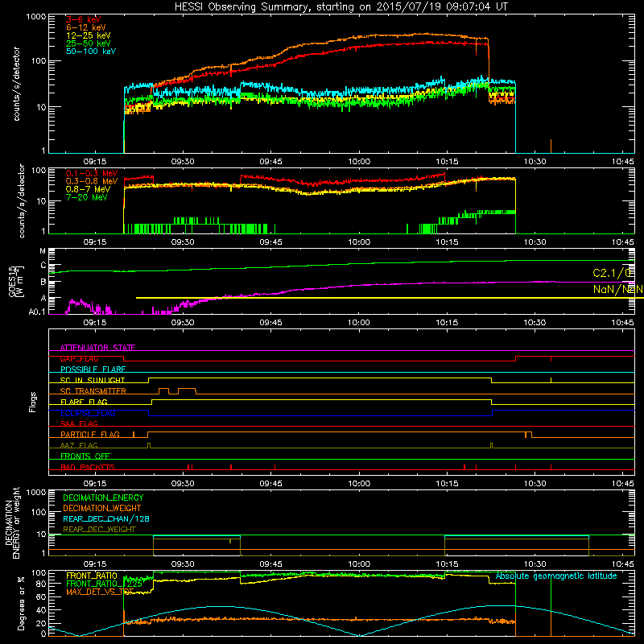
Task: Click the AA7_FLAG label
Action: [x=79, y=445]
